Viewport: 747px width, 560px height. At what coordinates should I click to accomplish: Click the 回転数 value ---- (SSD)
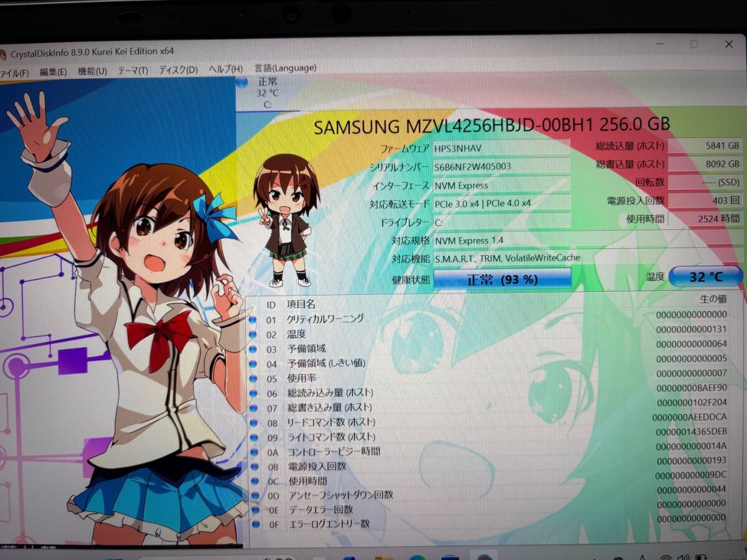point(705,182)
